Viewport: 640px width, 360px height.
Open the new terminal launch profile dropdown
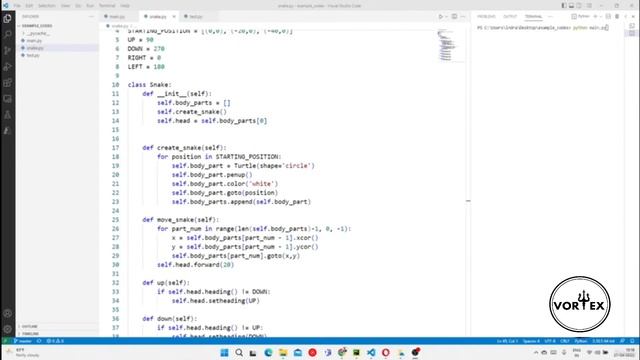click(x=600, y=16)
